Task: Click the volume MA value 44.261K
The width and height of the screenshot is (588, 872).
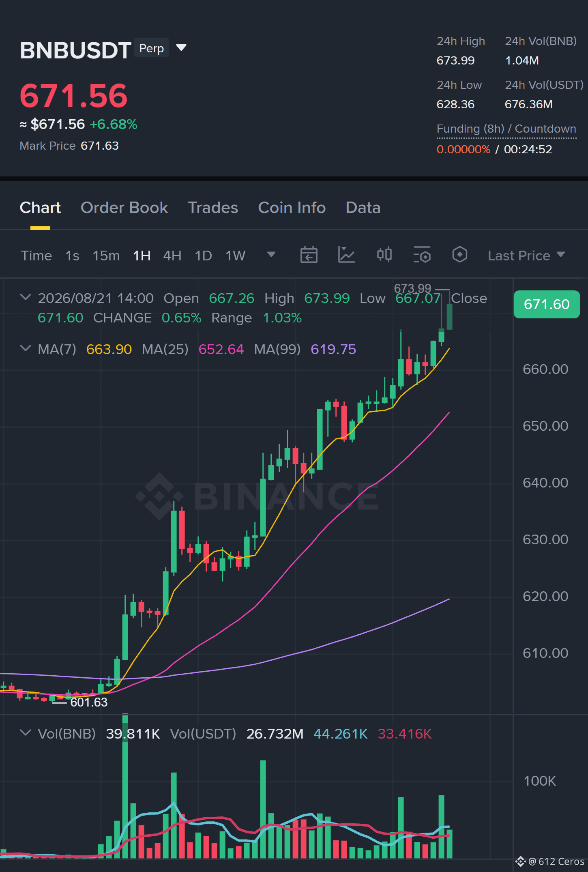Action: coord(341,734)
